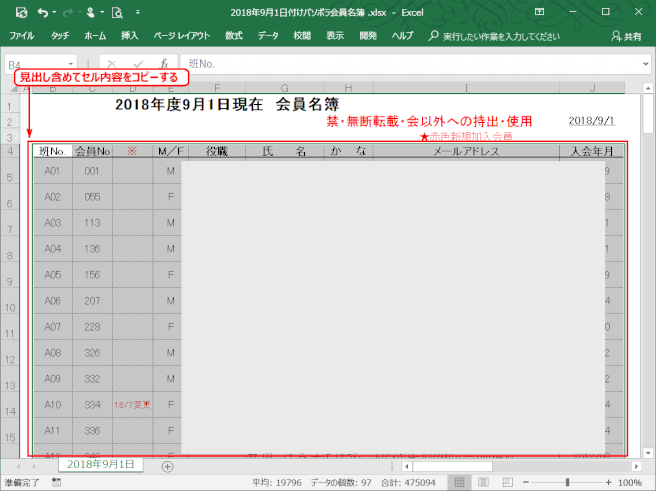Image resolution: width=656 pixels, height=491 pixels.
Task: Click vertical scrollbar up arrow
Action: pyautogui.click(x=648, y=88)
